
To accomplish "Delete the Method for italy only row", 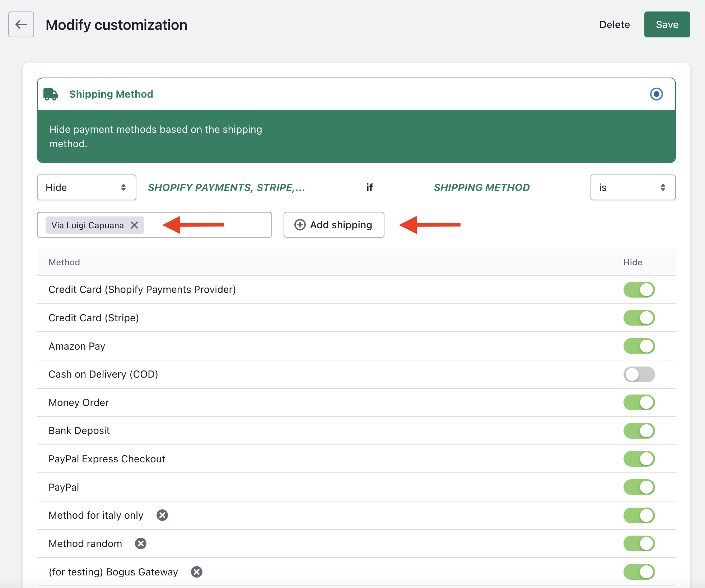I will [x=162, y=515].
